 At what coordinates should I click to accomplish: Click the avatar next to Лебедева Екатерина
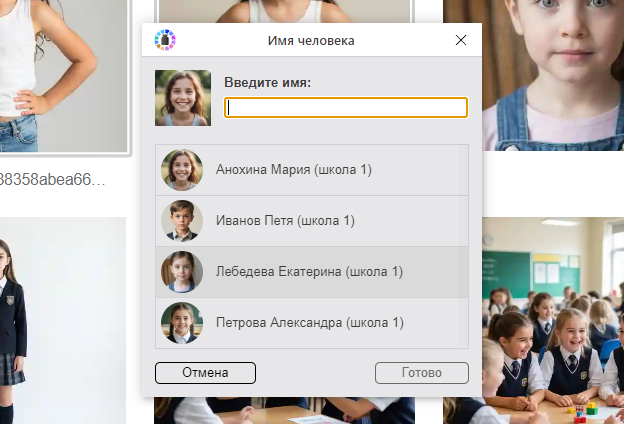pyautogui.click(x=182, y=272)
